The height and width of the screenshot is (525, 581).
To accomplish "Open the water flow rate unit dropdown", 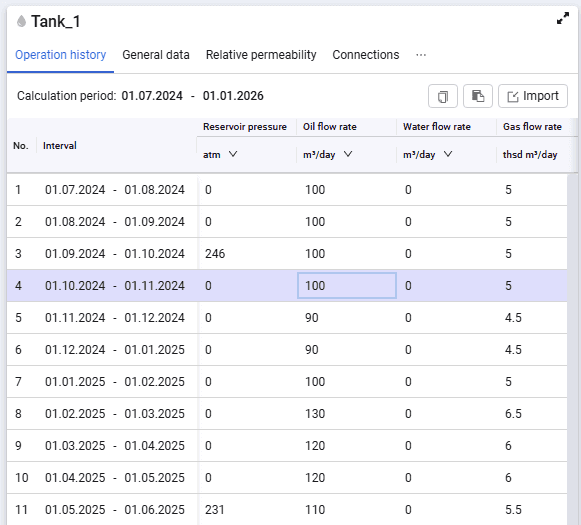I will tap(448, 154).
